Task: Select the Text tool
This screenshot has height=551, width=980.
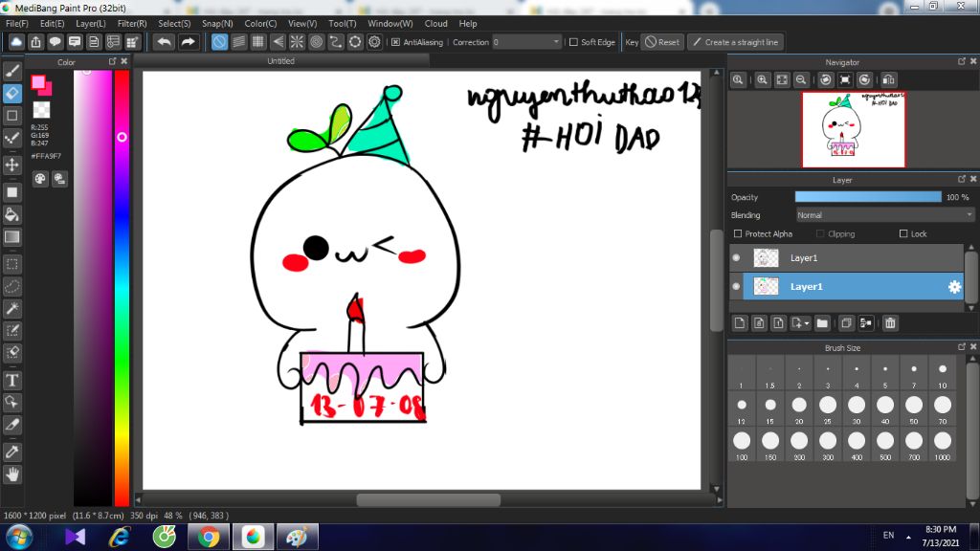Action: (x=11, y=381)
